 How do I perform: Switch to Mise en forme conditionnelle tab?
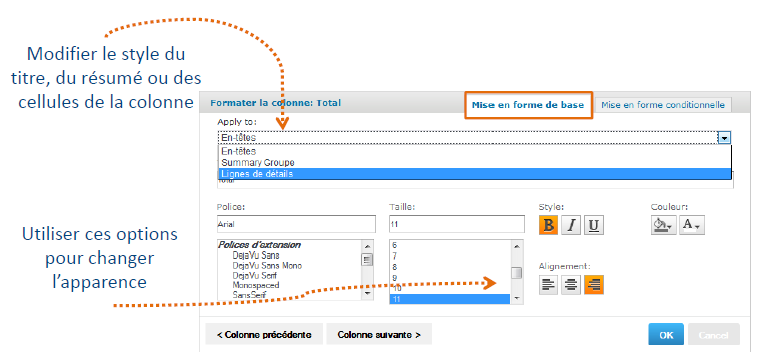pyautogui.click(x=663, y=105)
